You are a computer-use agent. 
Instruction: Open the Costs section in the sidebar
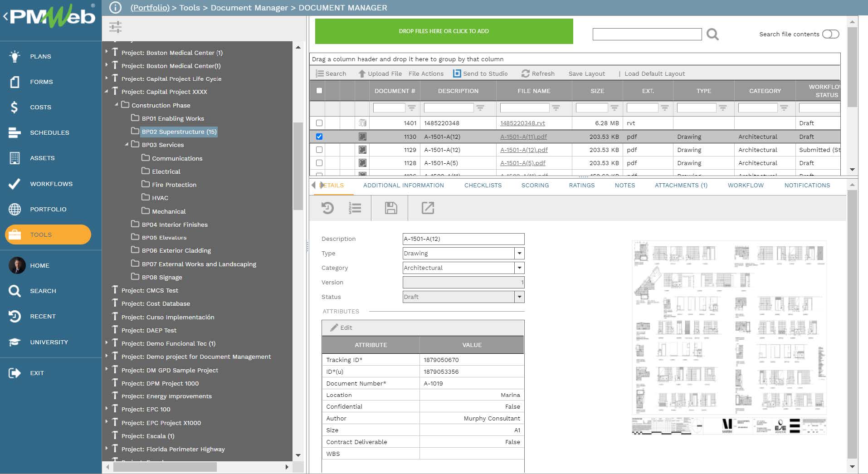click(x=40, y=107)
